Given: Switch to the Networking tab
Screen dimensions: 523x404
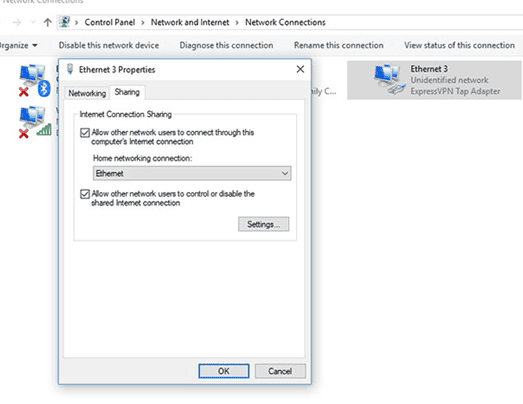Looking at the screenshot, I should (x=87, y=93).
